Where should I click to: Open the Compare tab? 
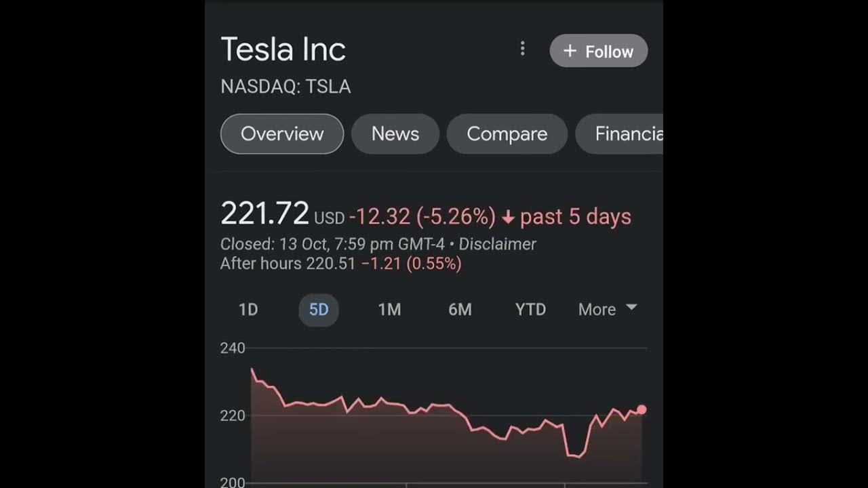tap(507, 134)
